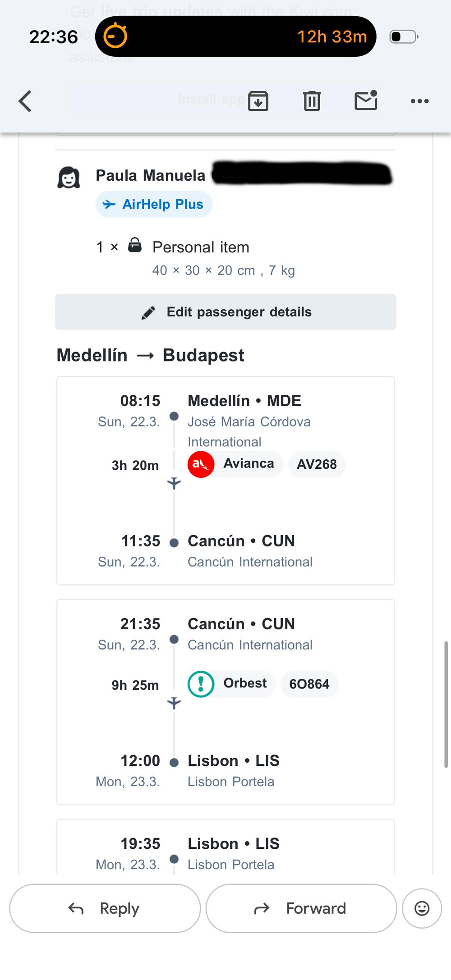Tap the AV268 flight number chip
Viewport: 451px width, 980px height.
(317, 464)
